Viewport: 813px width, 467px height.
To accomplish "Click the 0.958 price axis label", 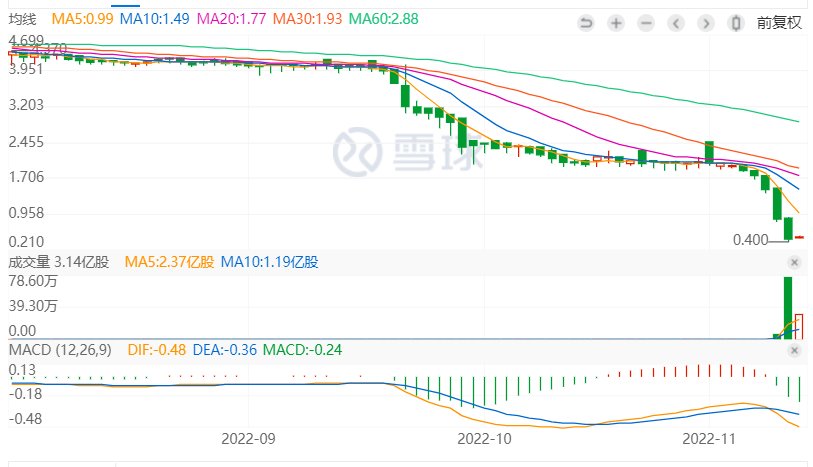I will 26,213.
